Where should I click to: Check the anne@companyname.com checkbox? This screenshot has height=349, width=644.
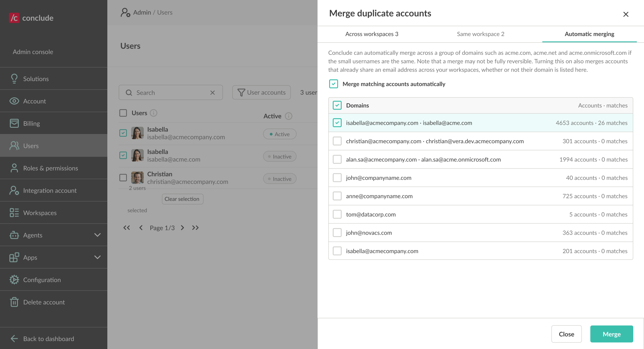[x=337, y=196]
